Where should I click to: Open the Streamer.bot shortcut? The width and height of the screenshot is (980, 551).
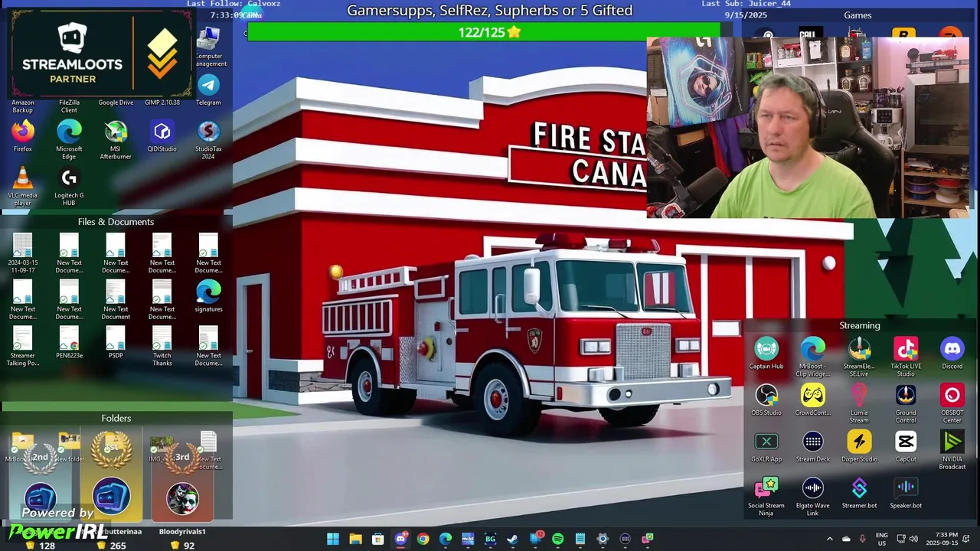click(859, 493)
